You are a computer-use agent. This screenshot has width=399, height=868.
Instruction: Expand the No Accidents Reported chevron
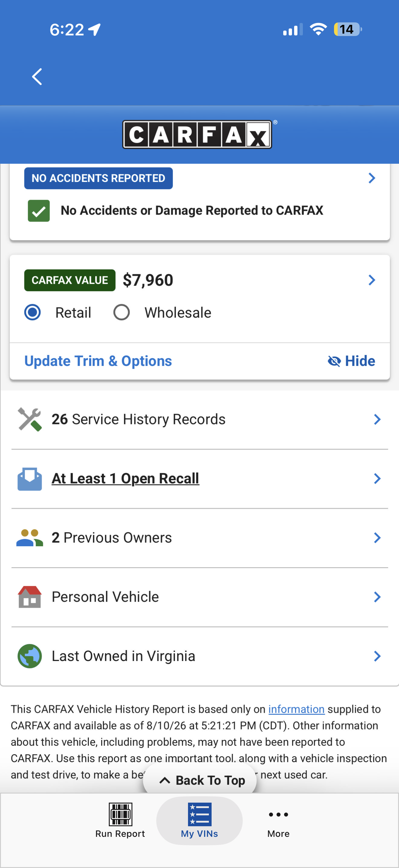click(x=372, y=178)
